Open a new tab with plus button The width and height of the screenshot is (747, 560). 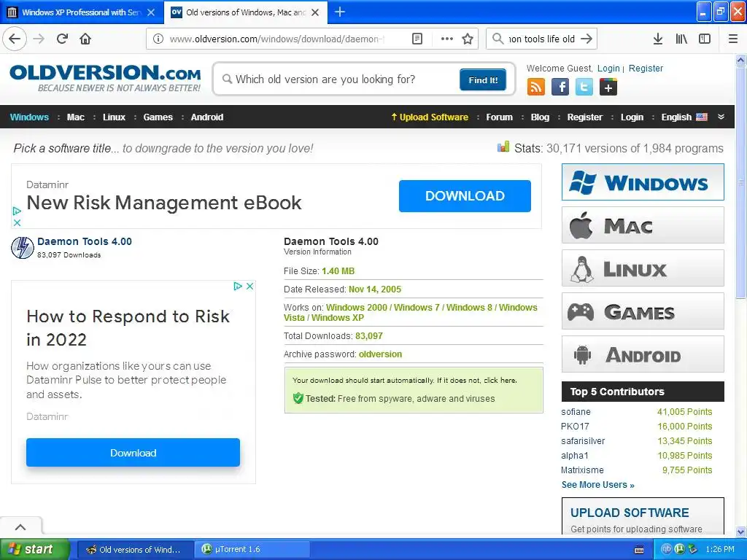click(340, 12)
